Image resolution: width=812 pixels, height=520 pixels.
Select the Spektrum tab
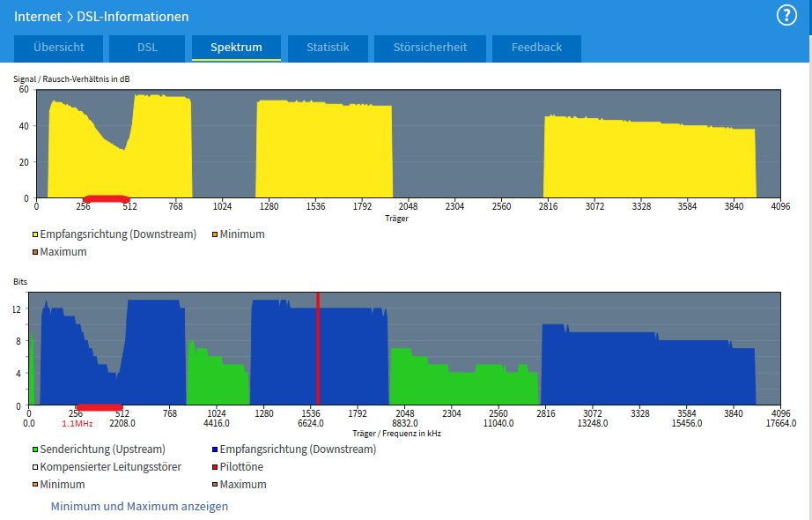pyautogui.click(x=236, y=48)
